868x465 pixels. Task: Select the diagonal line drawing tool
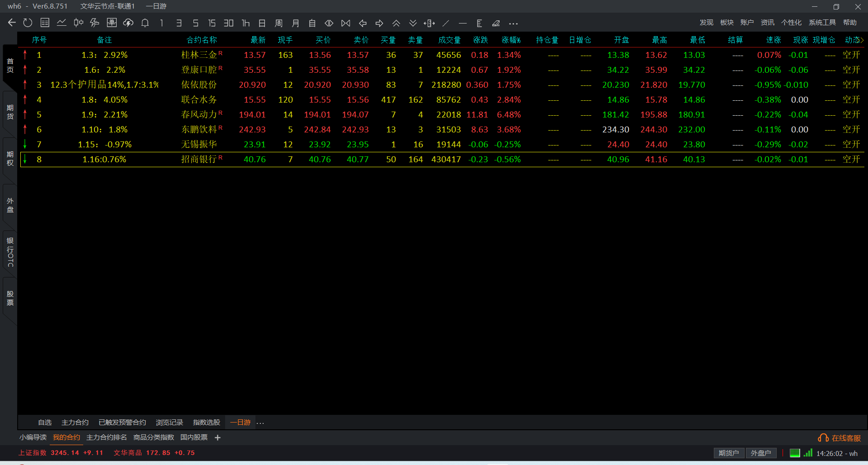pos(446,23)
